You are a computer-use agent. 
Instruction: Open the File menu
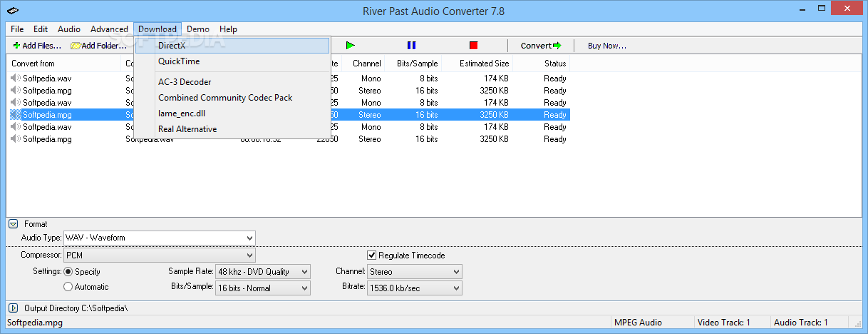17,29
